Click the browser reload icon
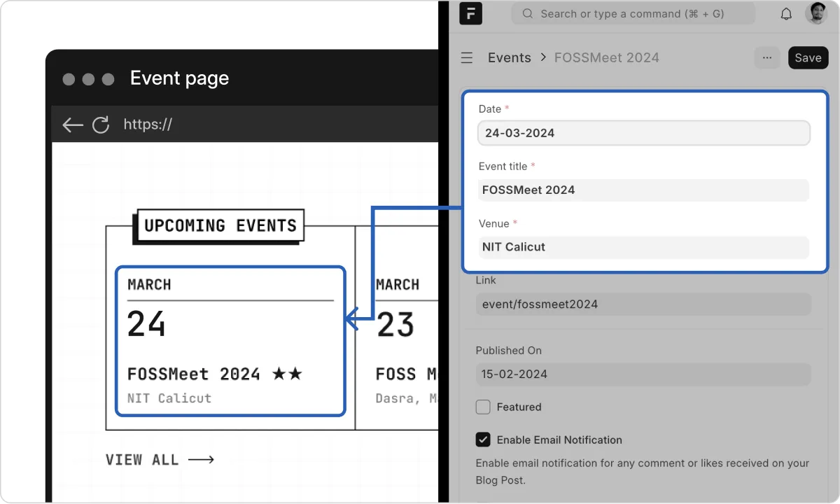 [101, 125]
